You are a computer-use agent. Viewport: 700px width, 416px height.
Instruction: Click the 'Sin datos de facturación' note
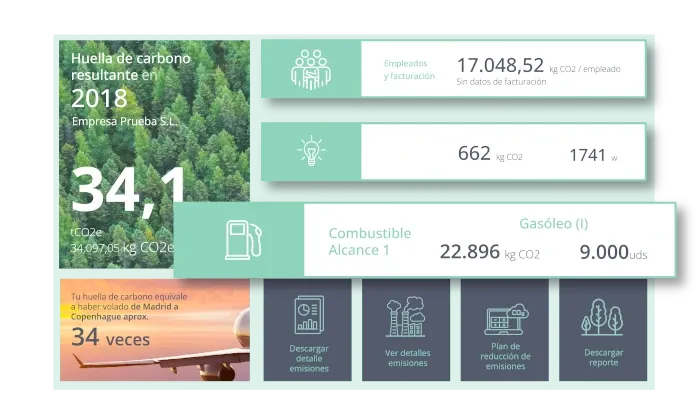[x=501, y=83]
